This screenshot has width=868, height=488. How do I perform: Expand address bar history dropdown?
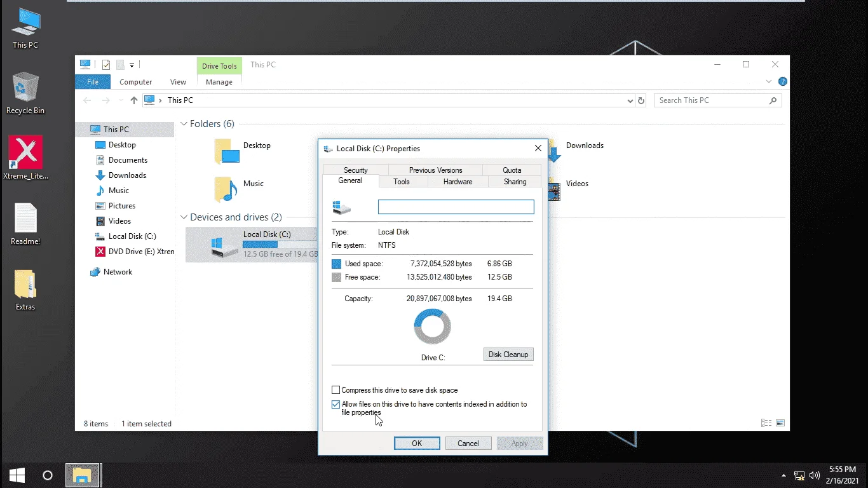(x=630, y=100)
